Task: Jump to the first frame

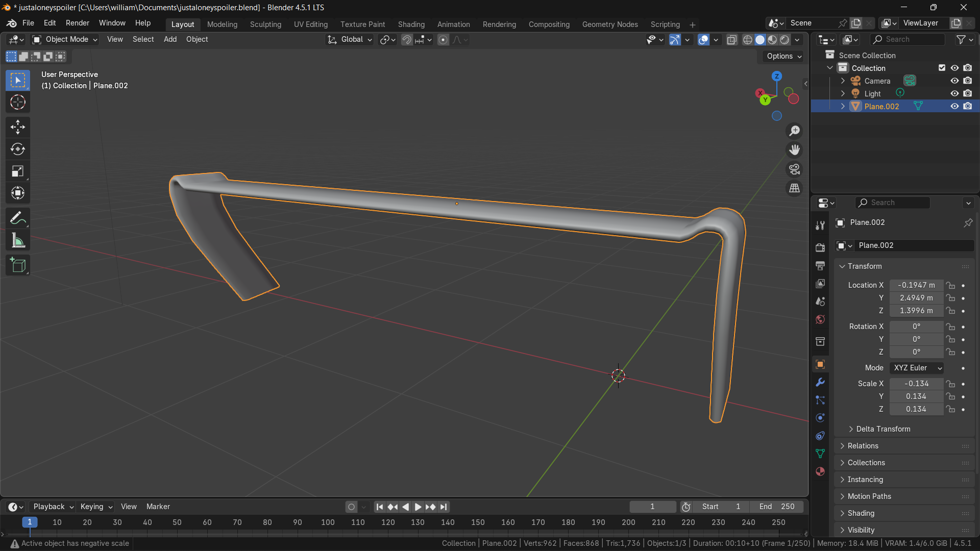Action: (x=379, y=507)
